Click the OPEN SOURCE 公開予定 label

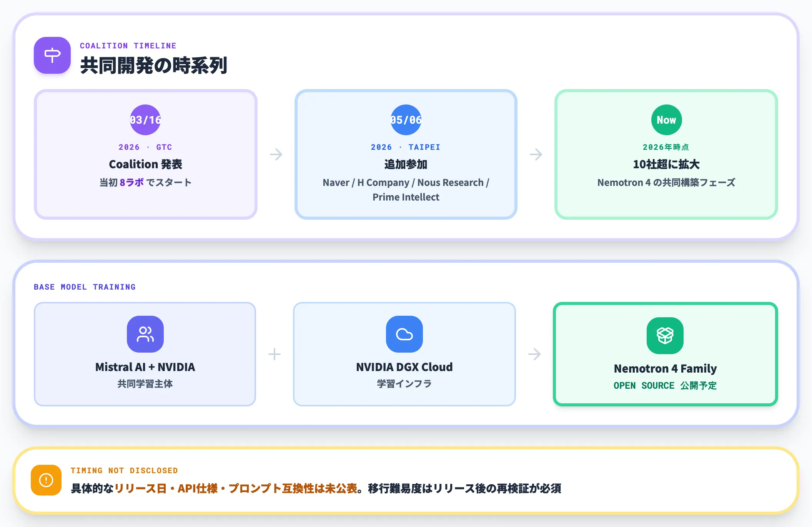coord(665,385)
